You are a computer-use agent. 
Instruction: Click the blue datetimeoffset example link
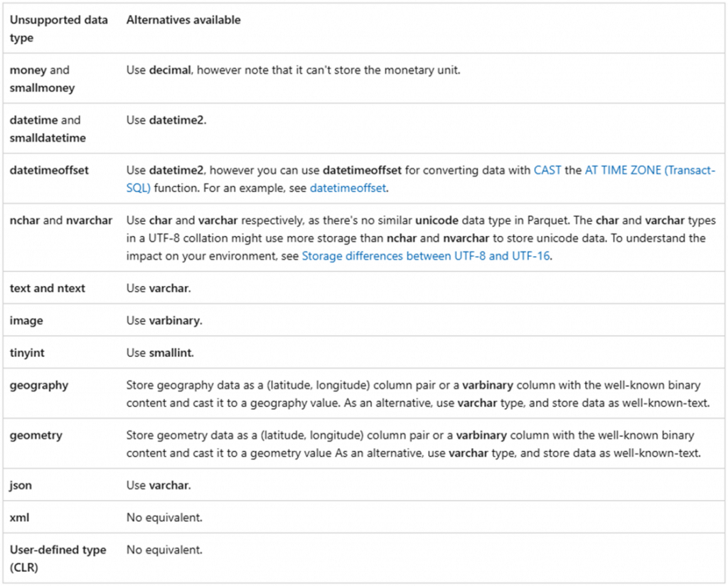[346, 188]
